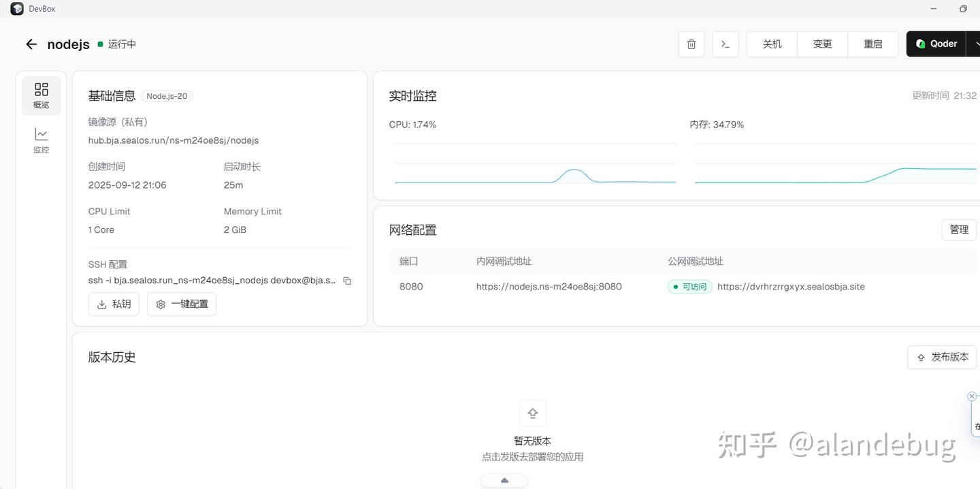The width and height of the screenshot is (980, 489).
Task: Click the upload icon in 发布版本 button
Action: click(921, 357)
